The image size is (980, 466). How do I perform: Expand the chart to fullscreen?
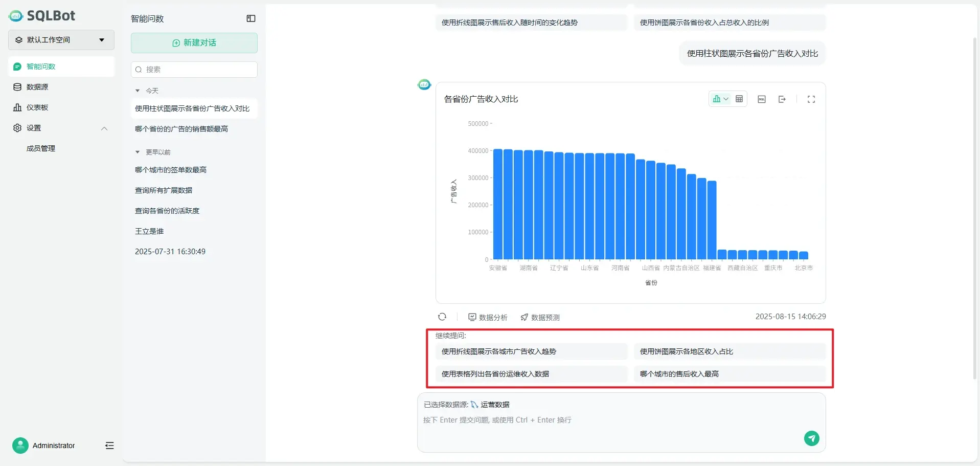pyautogui.click(x=811, y=99)
